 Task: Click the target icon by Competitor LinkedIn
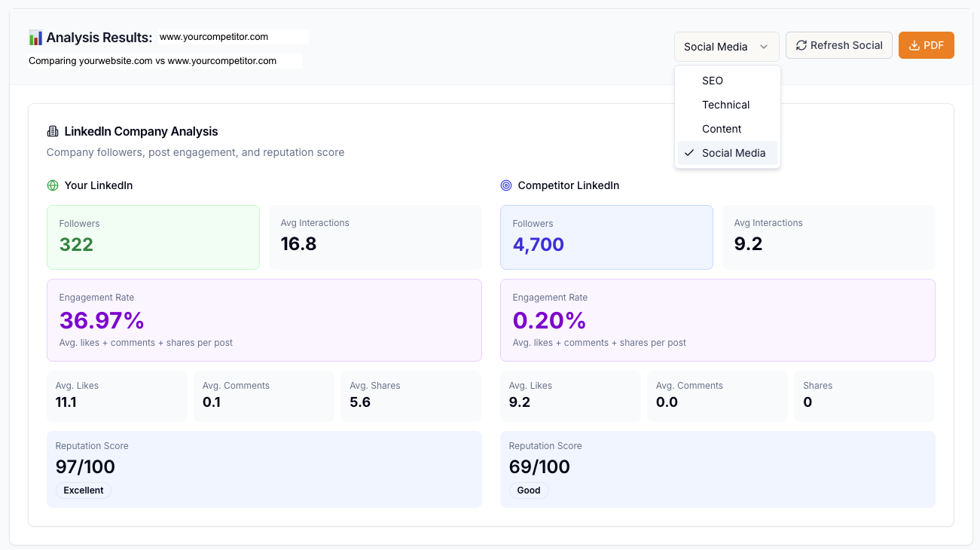(506, 185)
